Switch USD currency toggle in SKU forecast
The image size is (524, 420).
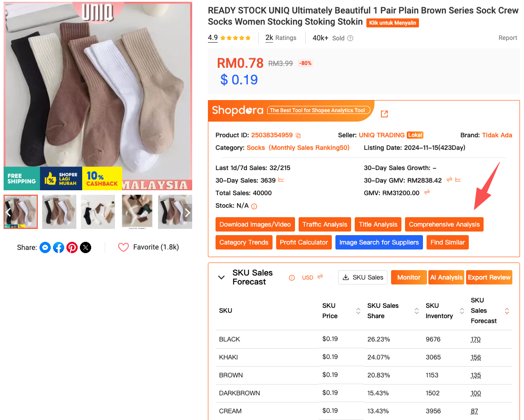coord(320,277)
